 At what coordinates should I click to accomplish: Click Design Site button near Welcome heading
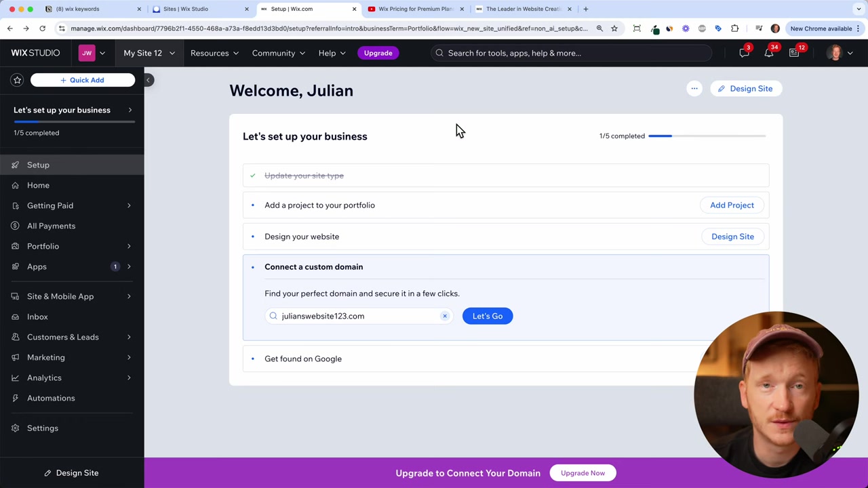point(746,89)
